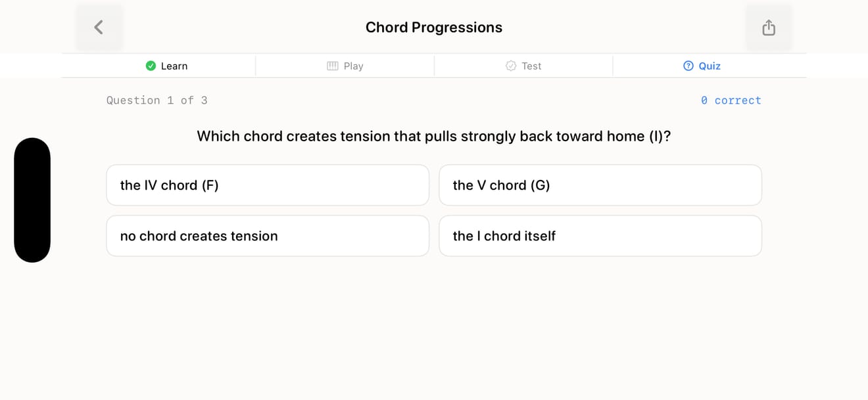Screen dimensions: 868x400
Task: Click the check badge icon beside Test
Action: [511, 66]
